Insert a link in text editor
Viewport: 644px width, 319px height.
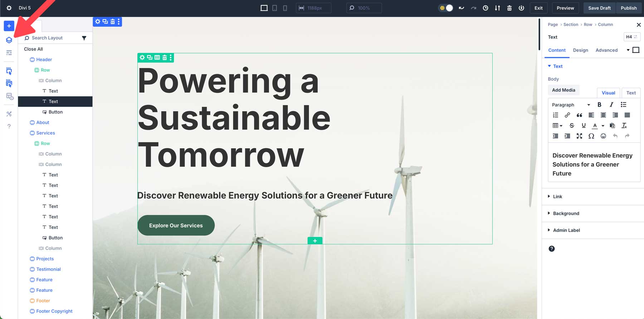(x=567, y=115)
